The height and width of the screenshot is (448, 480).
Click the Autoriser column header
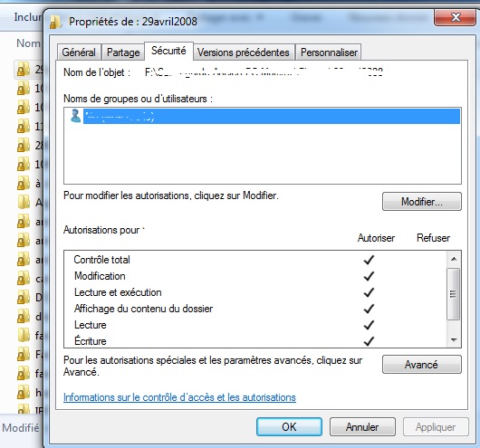(x=376, y=238)
